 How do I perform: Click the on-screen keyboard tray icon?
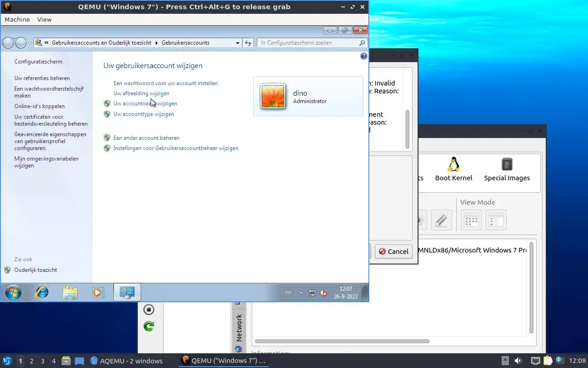[288, 293]
